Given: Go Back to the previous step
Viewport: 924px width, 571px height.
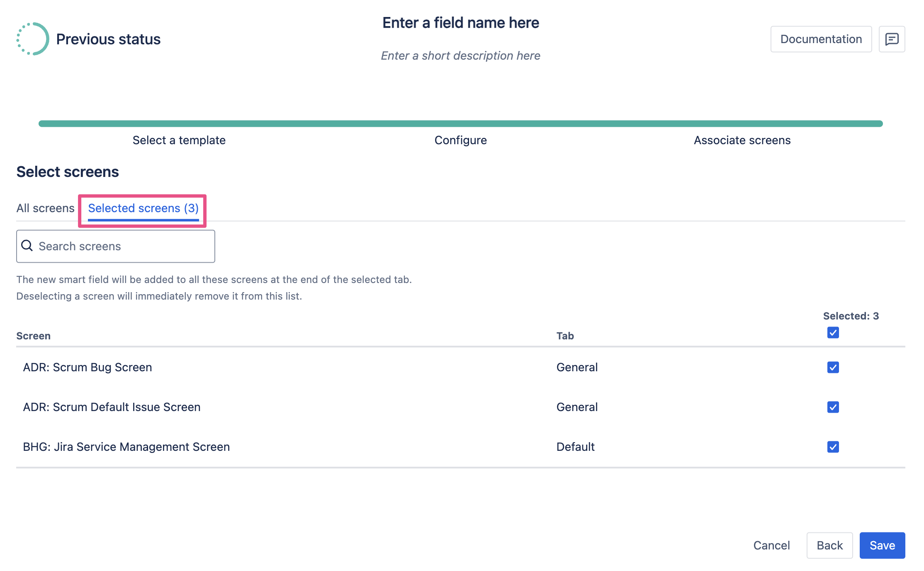Looking at the screenshot, I should [x=829, y=545].
